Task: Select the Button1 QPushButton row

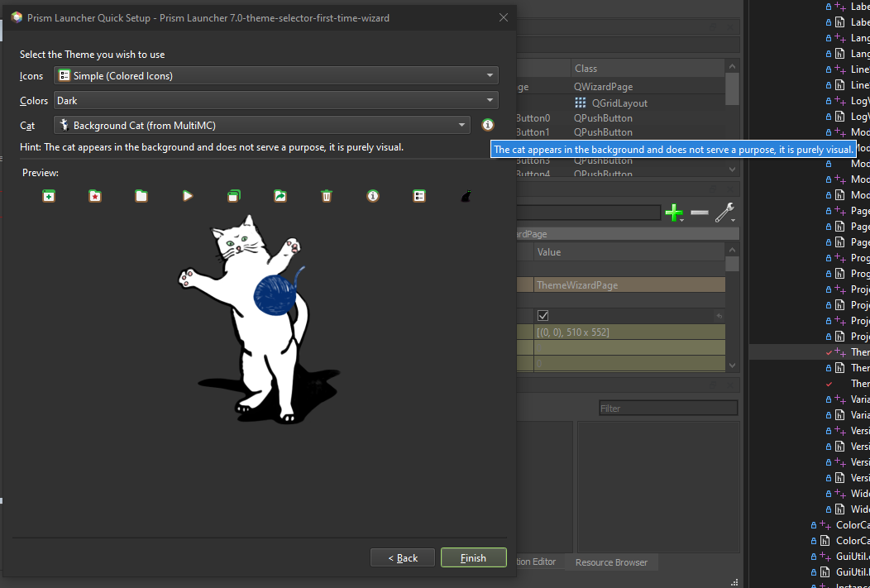Action: pyautogui.click(x=620, y=132)
